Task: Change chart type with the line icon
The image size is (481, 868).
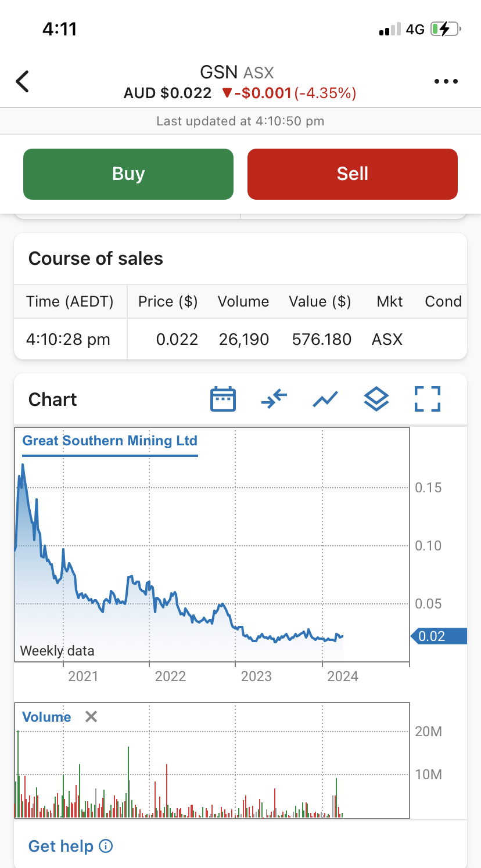Action: click(325, 399)
